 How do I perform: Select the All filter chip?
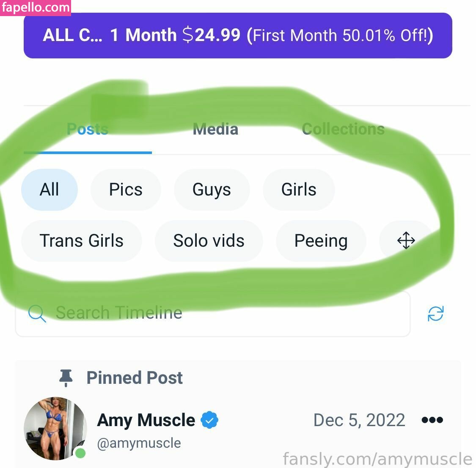(50, 190)
